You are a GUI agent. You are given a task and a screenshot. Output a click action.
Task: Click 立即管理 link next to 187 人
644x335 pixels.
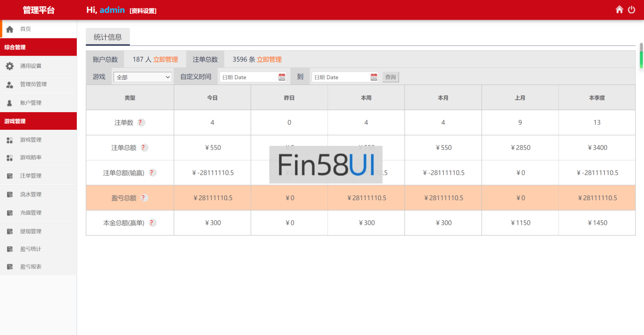166,59
